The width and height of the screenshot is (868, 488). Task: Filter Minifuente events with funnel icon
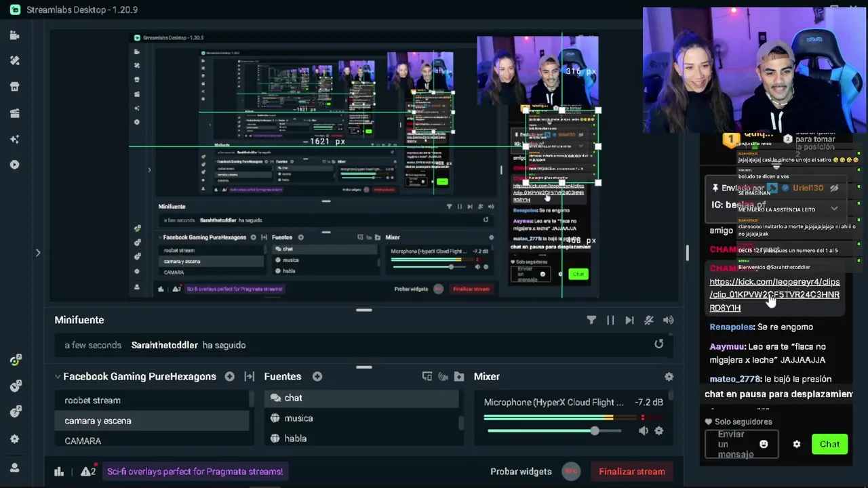click(x=591, y=320)
